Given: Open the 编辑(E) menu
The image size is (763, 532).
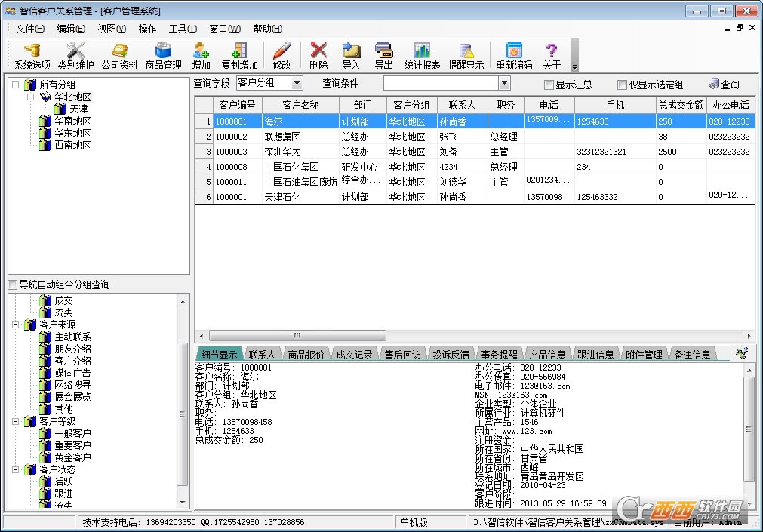Looking at the screenshot, I should (71, 29).
